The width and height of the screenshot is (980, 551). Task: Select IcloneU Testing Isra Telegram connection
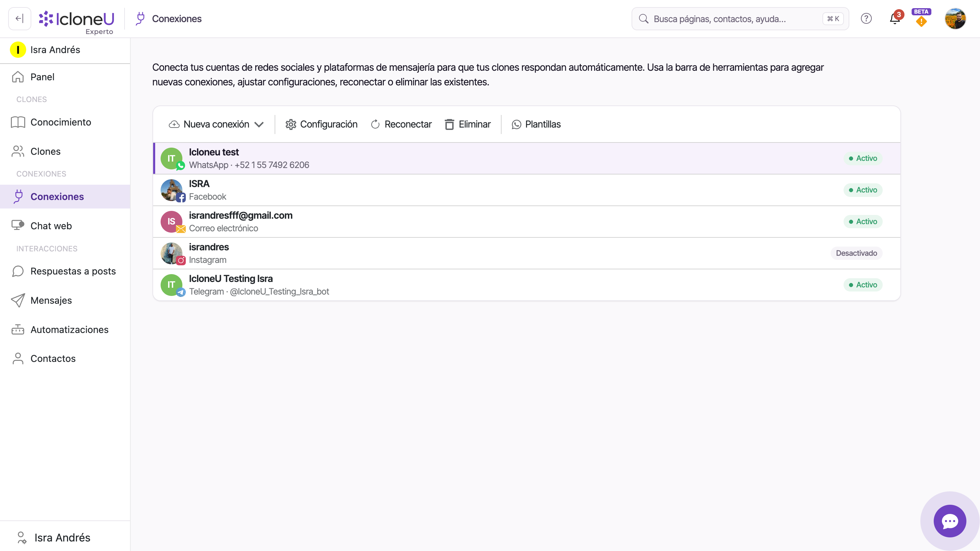click(526, 285)
